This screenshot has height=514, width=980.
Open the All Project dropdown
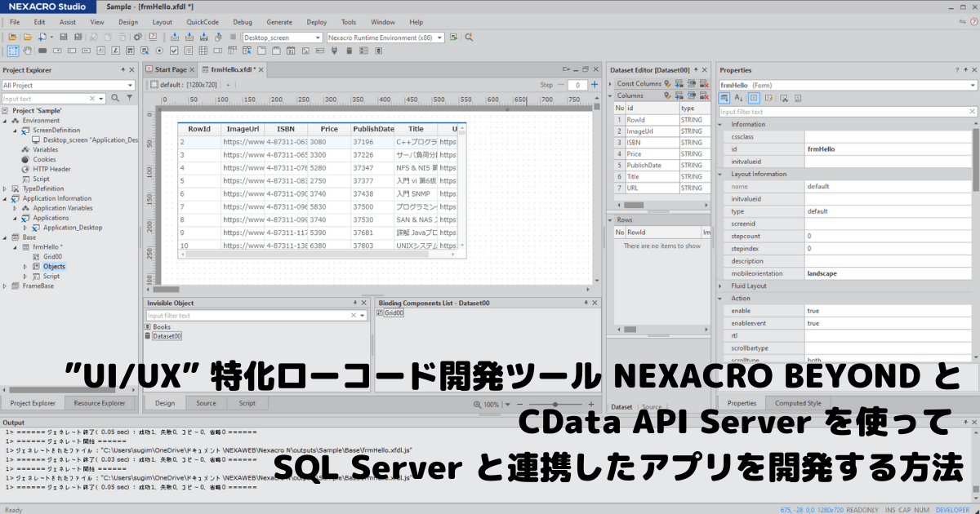129,85
